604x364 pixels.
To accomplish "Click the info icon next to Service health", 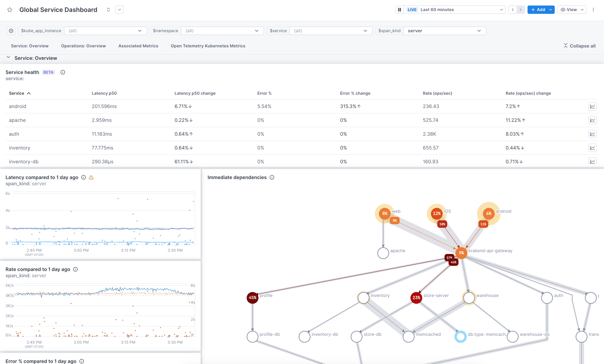I will [63, 72].
